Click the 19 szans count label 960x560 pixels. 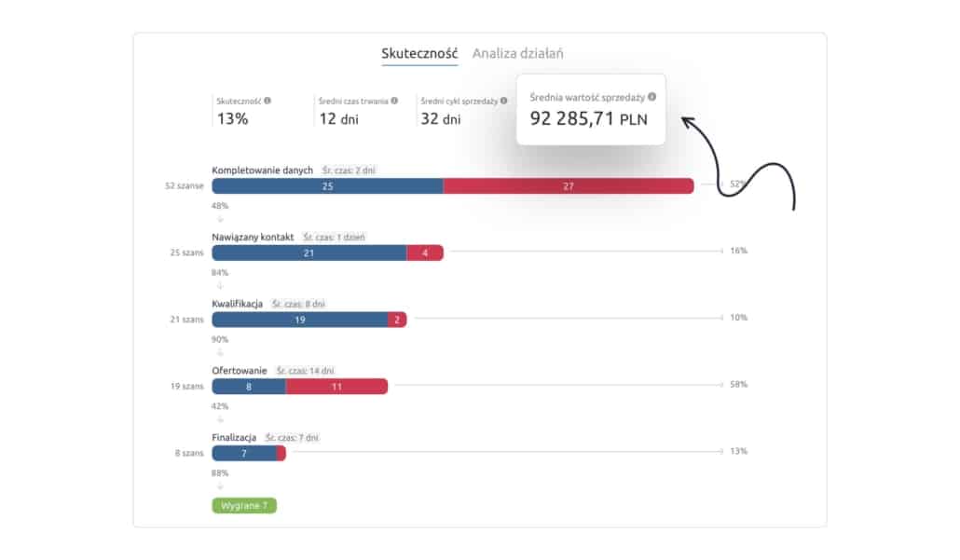186,386
